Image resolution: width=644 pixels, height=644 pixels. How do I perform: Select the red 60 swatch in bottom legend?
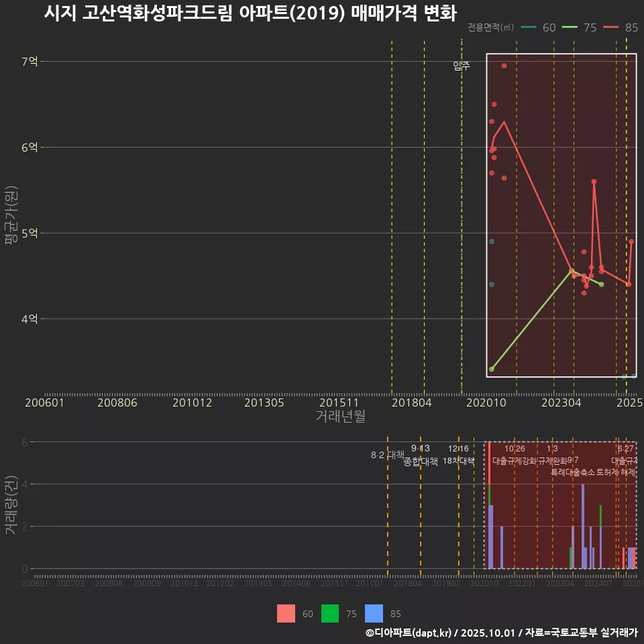click(x=286, y=613)
